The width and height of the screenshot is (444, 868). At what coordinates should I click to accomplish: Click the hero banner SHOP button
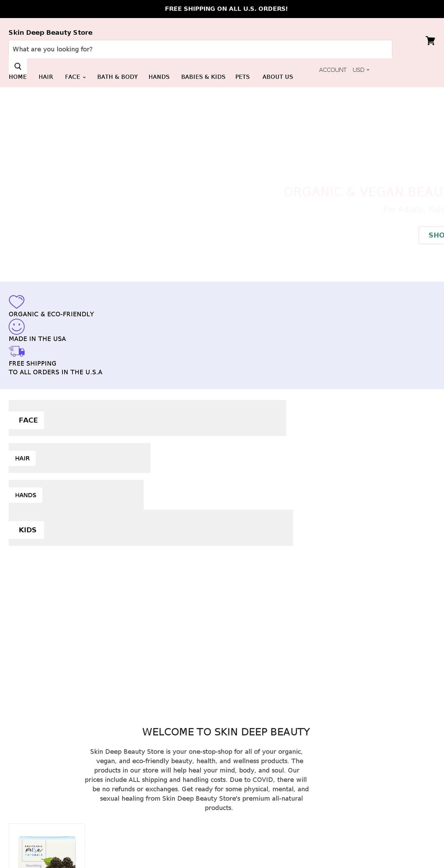point(432,235)
